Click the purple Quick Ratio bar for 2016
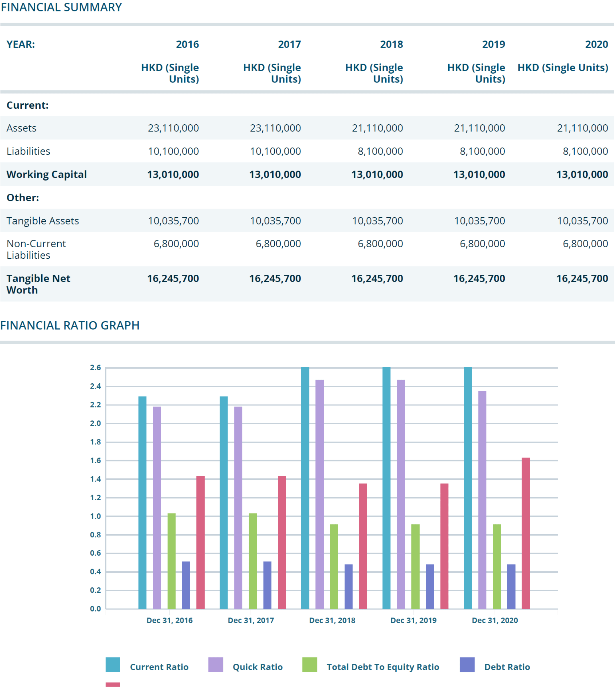The image size is (616, 688). tap(157, 508)
